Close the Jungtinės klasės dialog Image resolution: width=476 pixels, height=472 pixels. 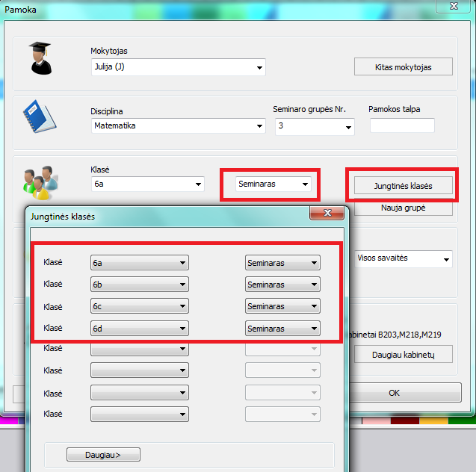pyautogui.click(x=326, y=215)
